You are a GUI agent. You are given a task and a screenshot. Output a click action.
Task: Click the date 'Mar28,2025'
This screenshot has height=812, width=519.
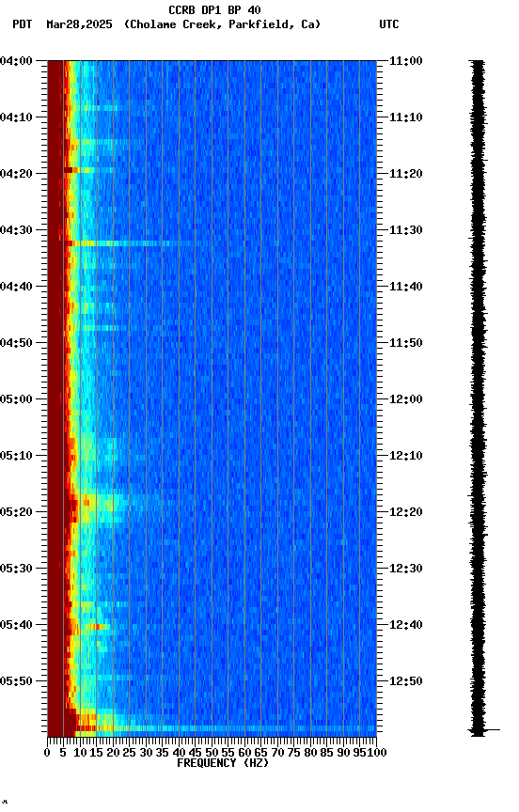(x=79, y=24)
